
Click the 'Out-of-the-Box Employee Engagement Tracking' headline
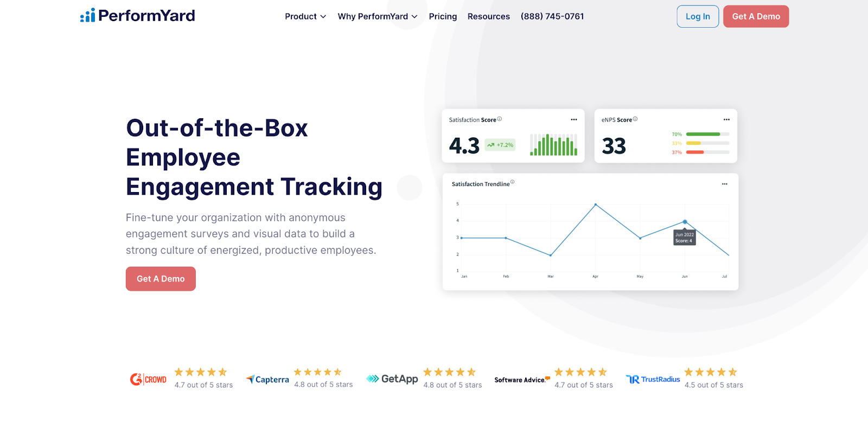coord(254,157)
